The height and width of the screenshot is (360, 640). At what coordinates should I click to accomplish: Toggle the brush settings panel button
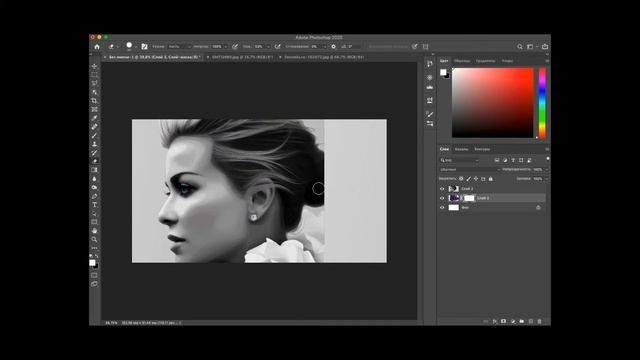click(x=144, y=47)
